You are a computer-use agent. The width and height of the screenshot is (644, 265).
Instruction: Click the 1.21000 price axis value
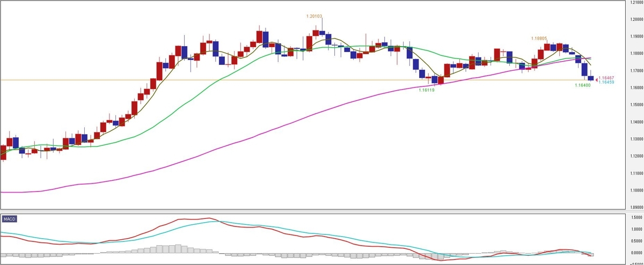click(635, 2)
